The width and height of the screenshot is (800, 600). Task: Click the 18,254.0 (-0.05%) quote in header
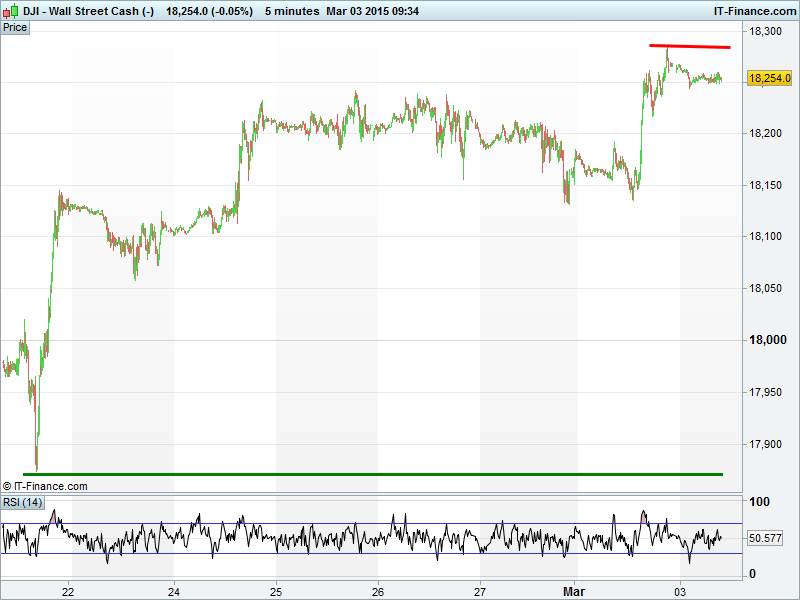tap(208, 11)
